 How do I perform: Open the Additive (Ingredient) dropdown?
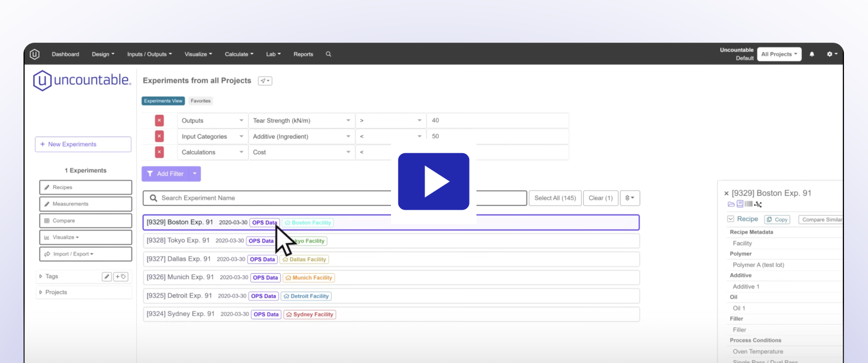click(x=302, y=137)
